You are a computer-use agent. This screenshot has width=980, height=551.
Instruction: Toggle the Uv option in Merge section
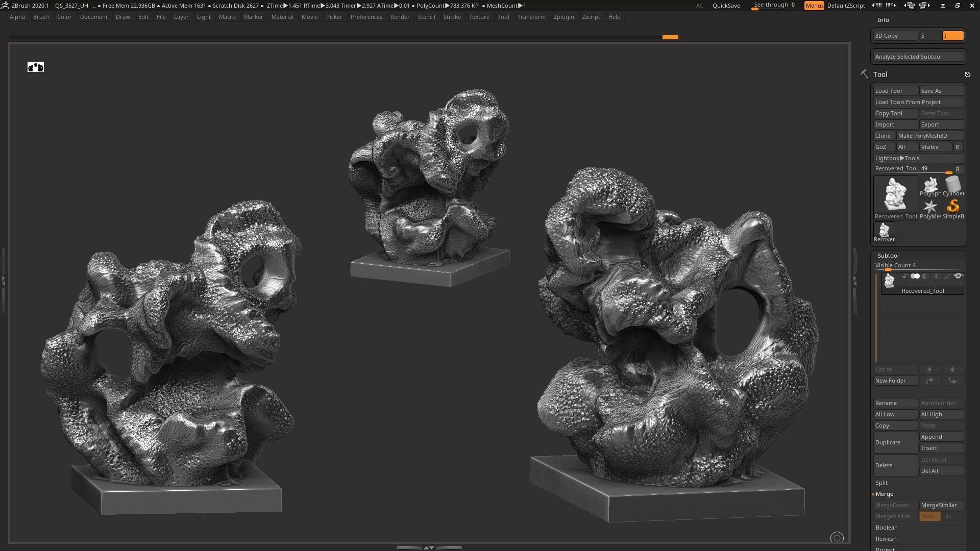[952, 516]
